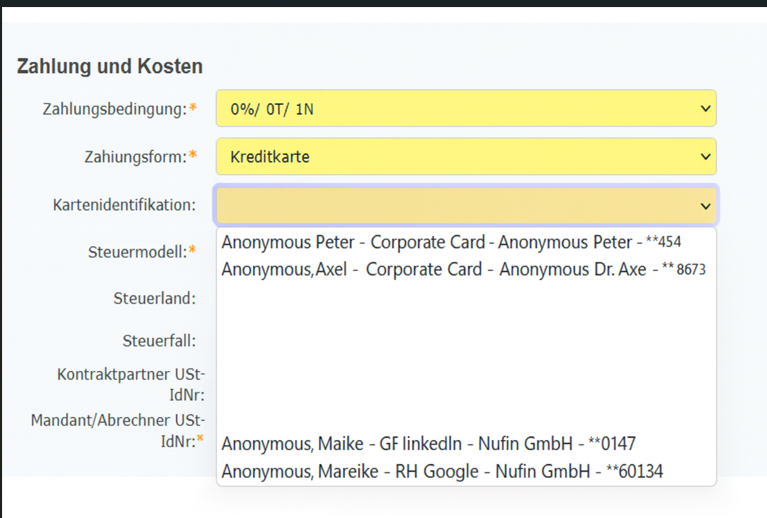Click the Zahlung und Kosten section heading

click(x=110, y=67)
